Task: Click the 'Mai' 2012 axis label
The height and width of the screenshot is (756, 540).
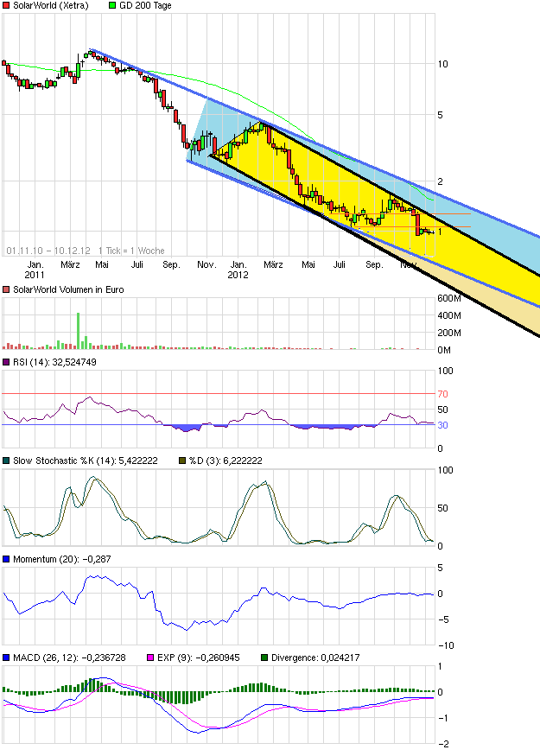Action: click(x=308, y=264)
